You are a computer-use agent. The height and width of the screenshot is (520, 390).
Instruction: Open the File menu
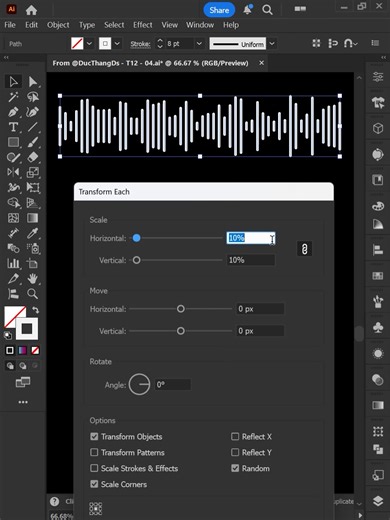(10, 25)
